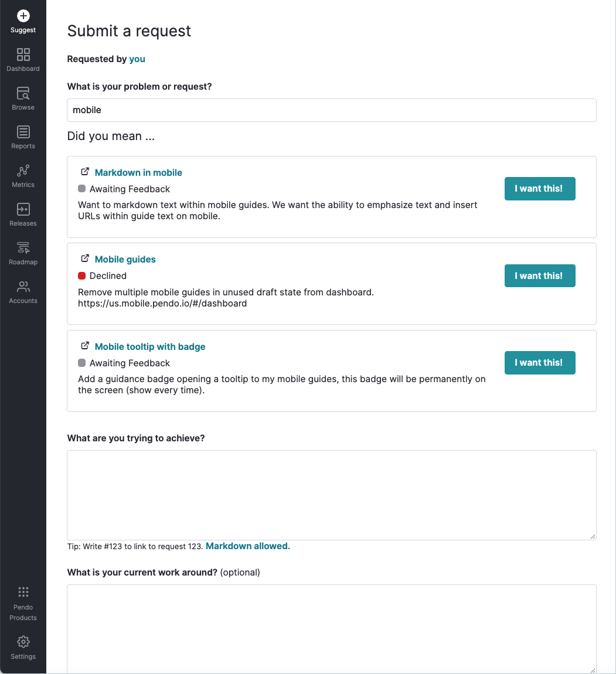Screen dimensions: 616x674
Task: Open the Accounts sidebar icon
Action: 23,287
